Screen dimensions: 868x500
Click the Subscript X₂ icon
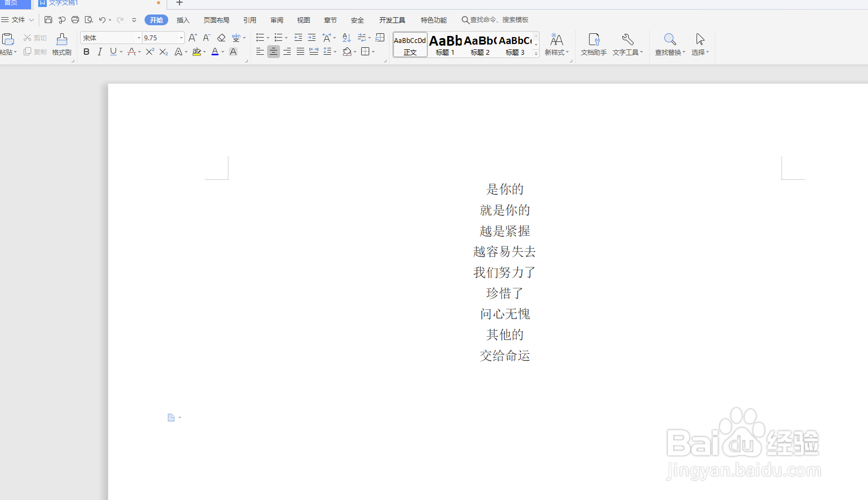163,52
